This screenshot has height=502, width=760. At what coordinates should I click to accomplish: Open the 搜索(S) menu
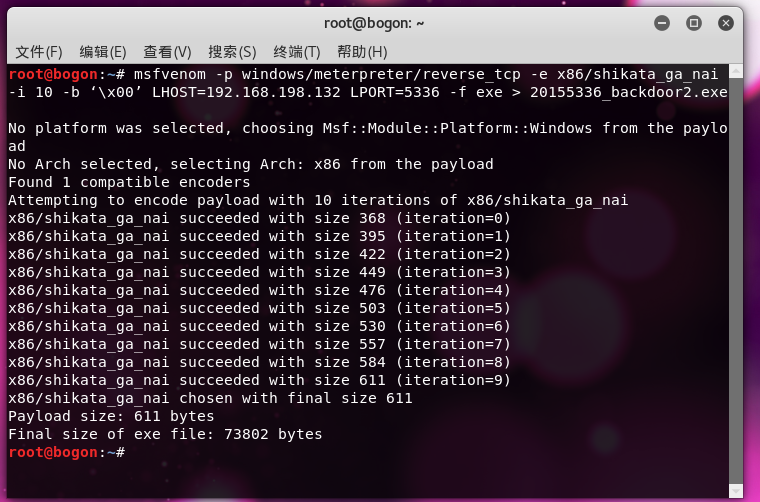(232, 52)
